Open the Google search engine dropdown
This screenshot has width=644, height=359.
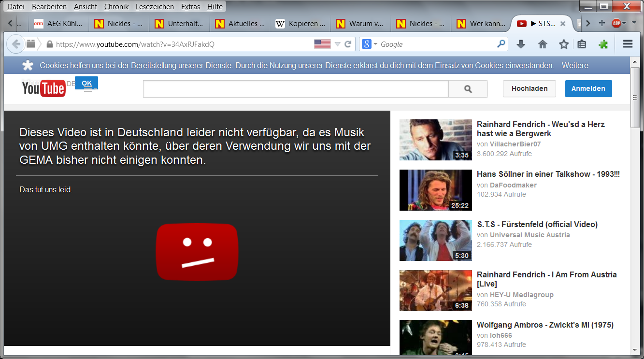point(369,44)
